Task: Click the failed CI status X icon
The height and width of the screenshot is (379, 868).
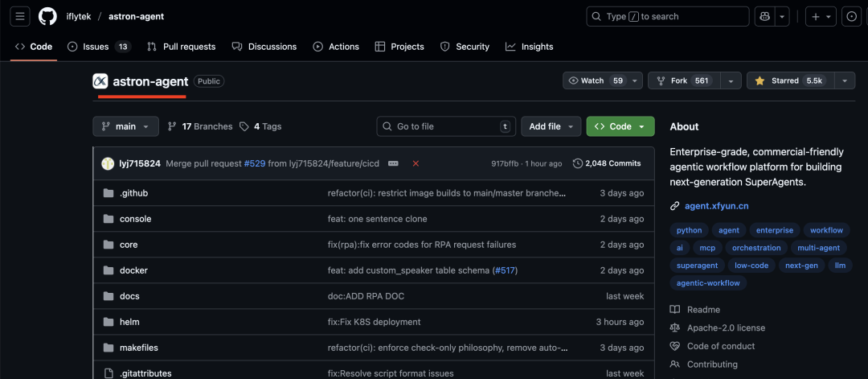Action: [416, 163]
